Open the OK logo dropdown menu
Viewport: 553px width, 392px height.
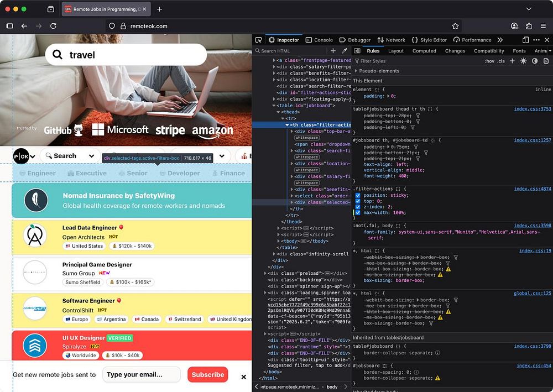tap(24, 156)
